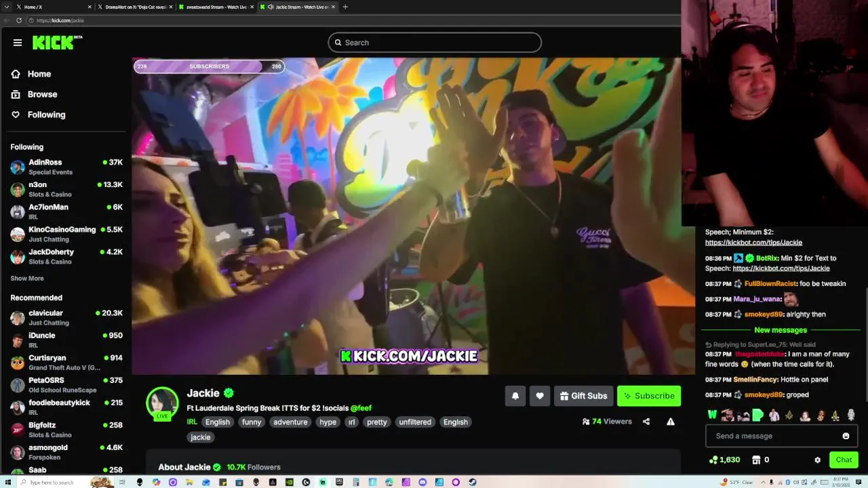868x488 pixels.
Task: Share the stream via share icon
Action: pyautogui.click(x=646, y=422)
